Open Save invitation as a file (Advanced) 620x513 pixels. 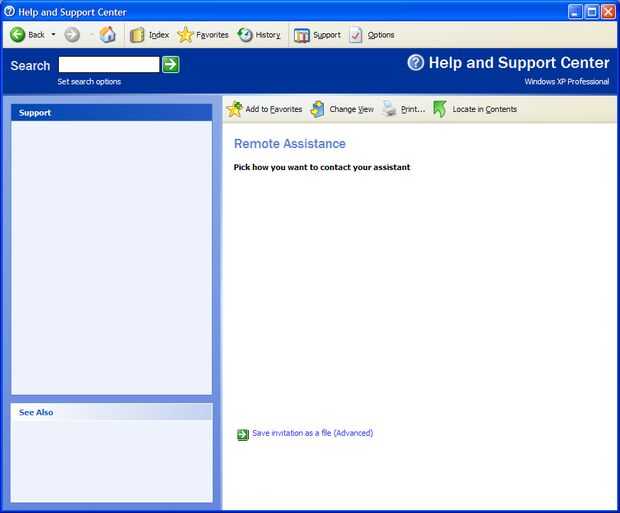tap(312, 433)
